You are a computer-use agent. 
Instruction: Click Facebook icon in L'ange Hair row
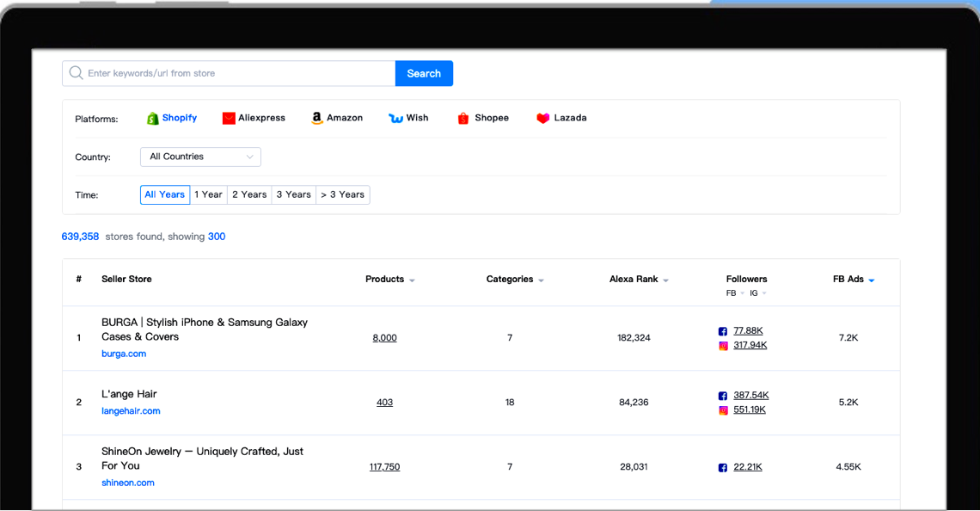[722, 396]
